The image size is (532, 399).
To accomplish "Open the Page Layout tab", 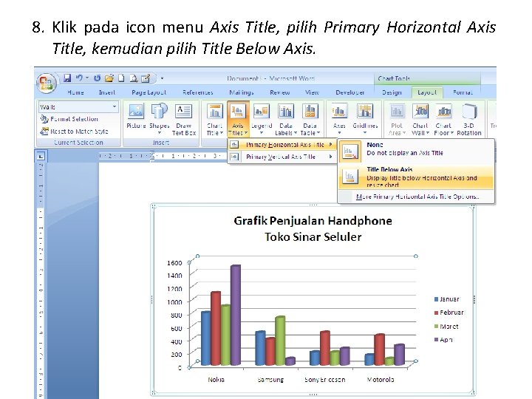I will coord(149,92).
